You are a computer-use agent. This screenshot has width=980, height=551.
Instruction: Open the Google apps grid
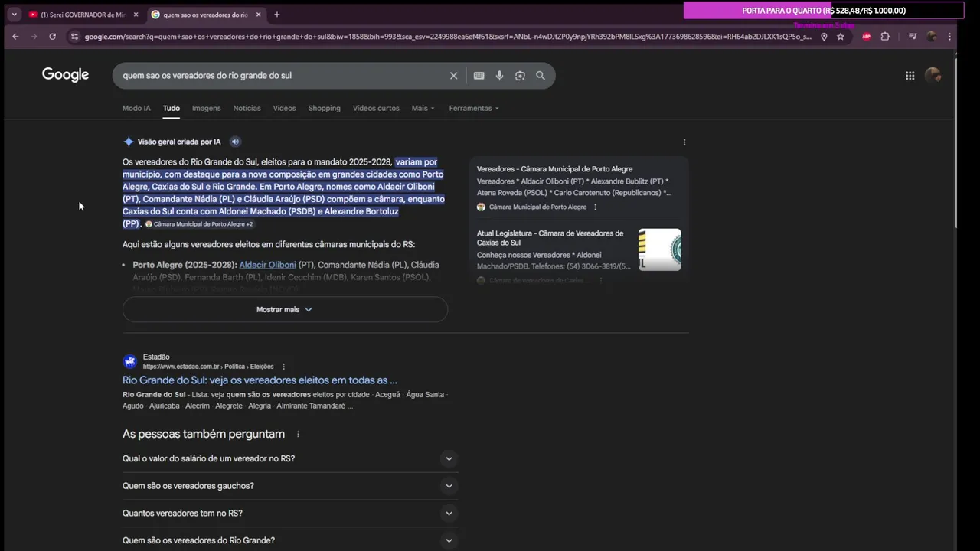coord(910,75)
